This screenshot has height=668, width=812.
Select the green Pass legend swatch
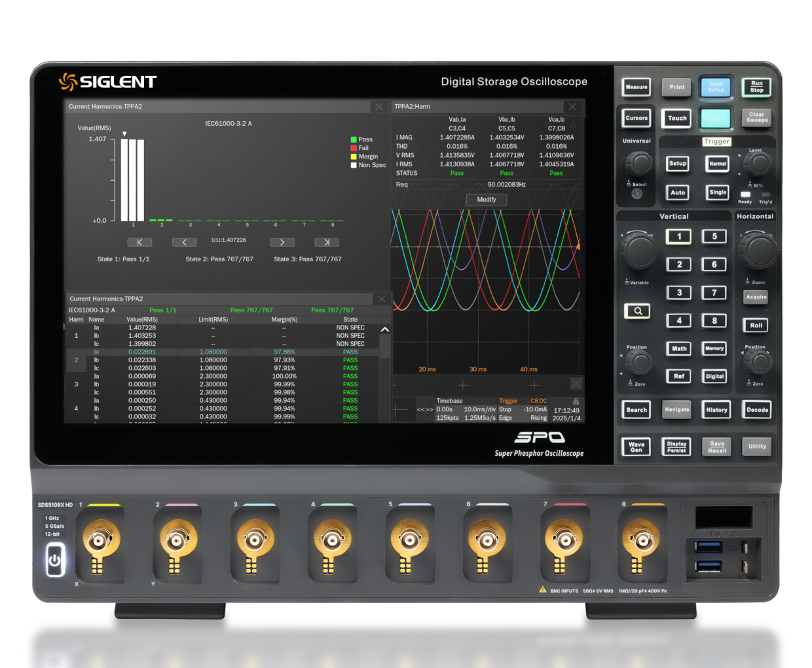pos(354,139)
